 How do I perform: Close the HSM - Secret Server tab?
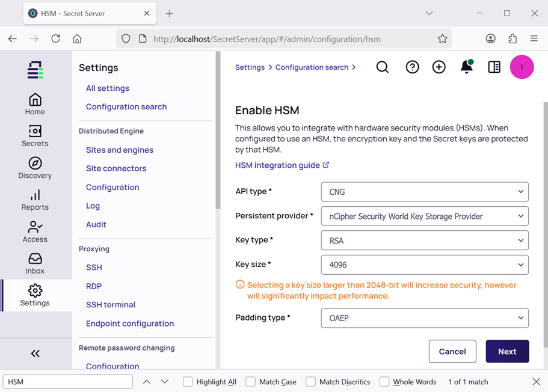147,14
